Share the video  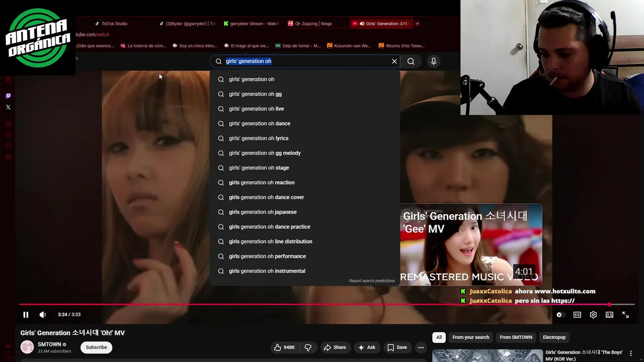click(x=335, y=347)
